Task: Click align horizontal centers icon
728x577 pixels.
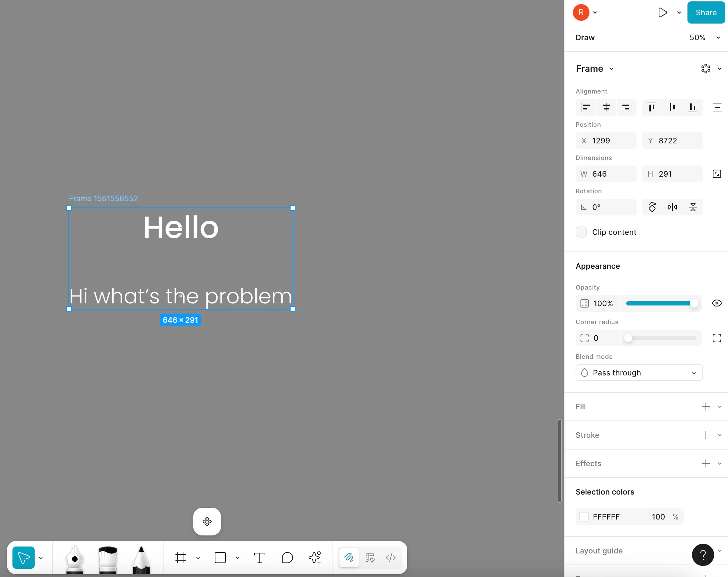Action: tap(606, 107)
